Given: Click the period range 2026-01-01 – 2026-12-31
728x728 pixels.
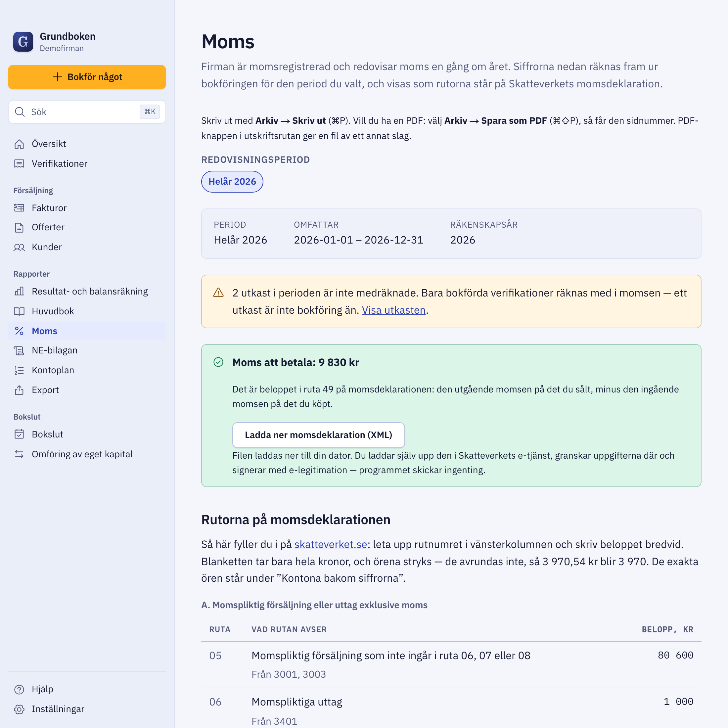Looking at the screenshot, I should point(359,240).
